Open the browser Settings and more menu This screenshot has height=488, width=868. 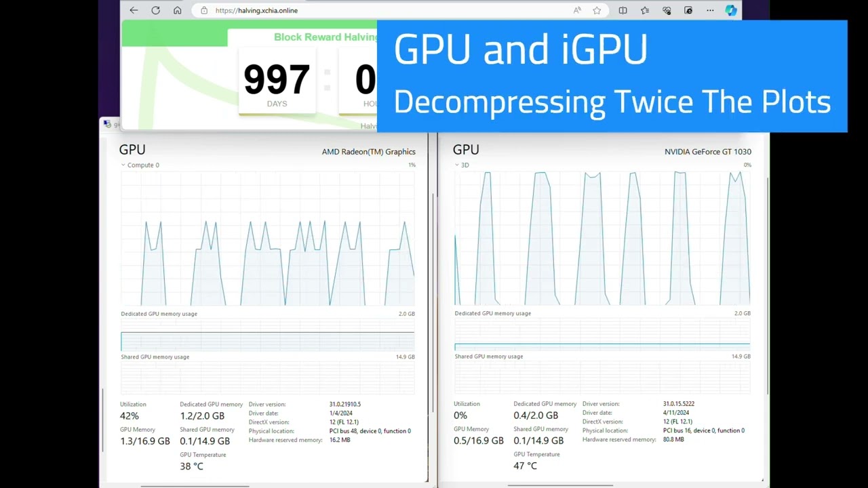[710, 10]
